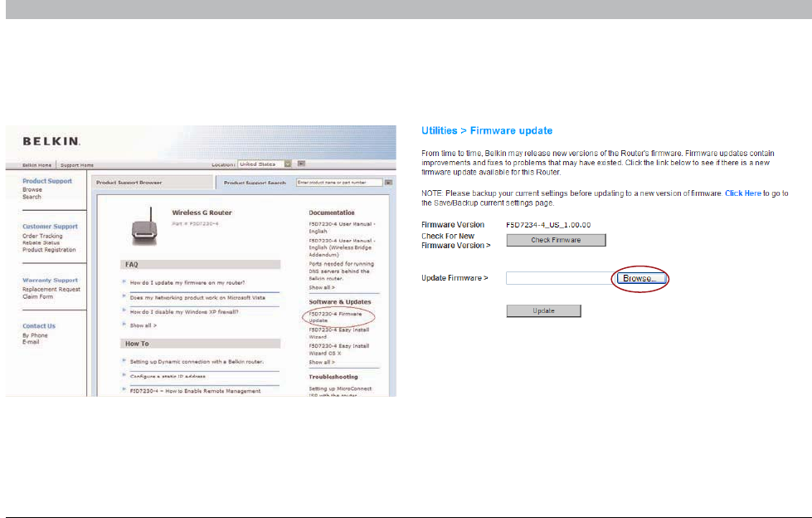The height and width of the screenshot is (518, 812).
Task: Open the F5D7230-4 Firmware Update link
Action: [x=335, y=317]
